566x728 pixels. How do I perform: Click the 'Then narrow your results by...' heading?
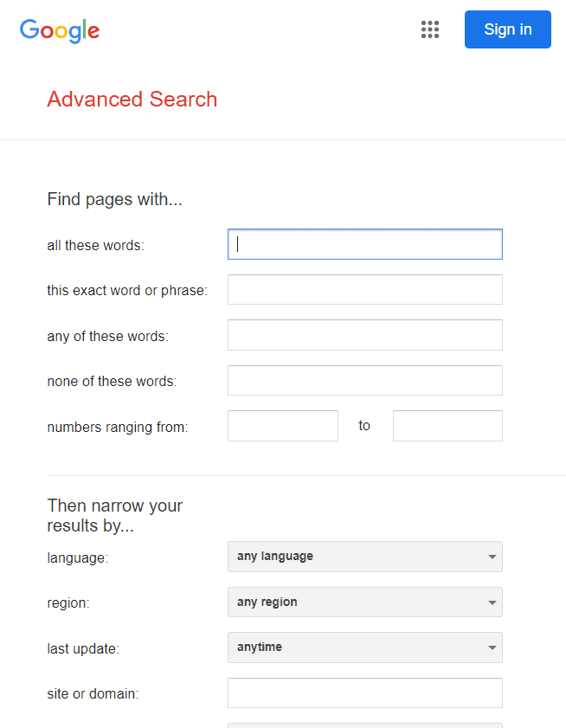(115, 515)
